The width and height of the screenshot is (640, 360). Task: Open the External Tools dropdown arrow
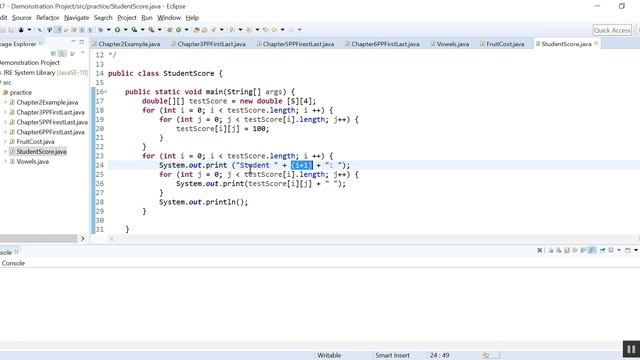pyautogui.click(x=160, y=30)
